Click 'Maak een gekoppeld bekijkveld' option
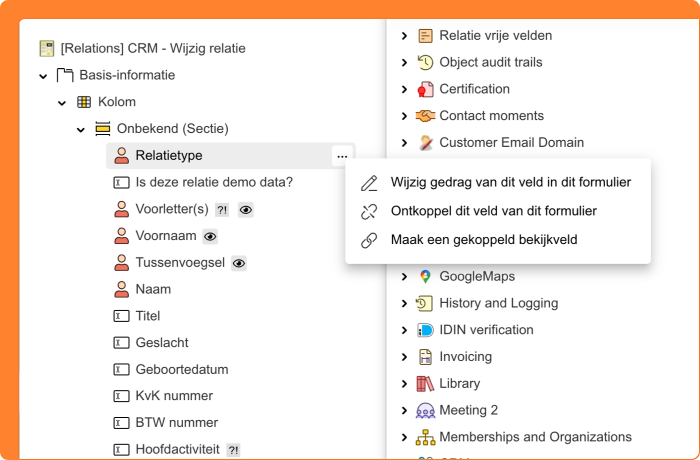Viewport: 700px width, 460px height. (x=483, y=240)
